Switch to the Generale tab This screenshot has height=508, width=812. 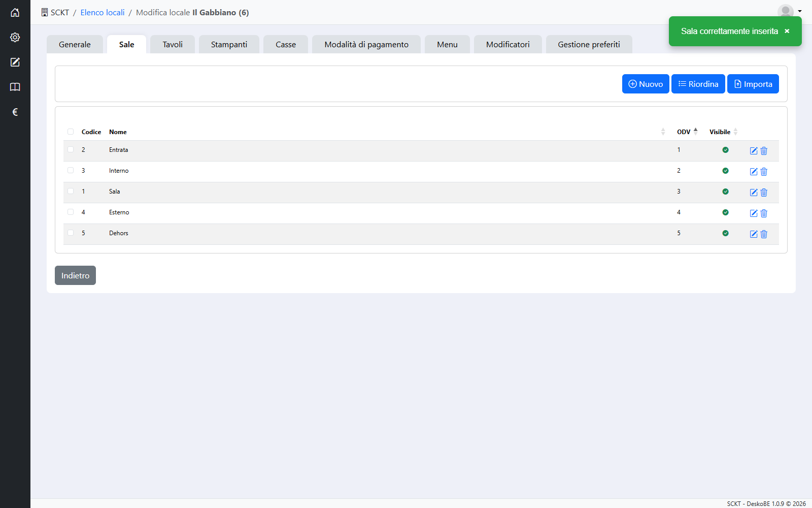(x=75, y=44)
